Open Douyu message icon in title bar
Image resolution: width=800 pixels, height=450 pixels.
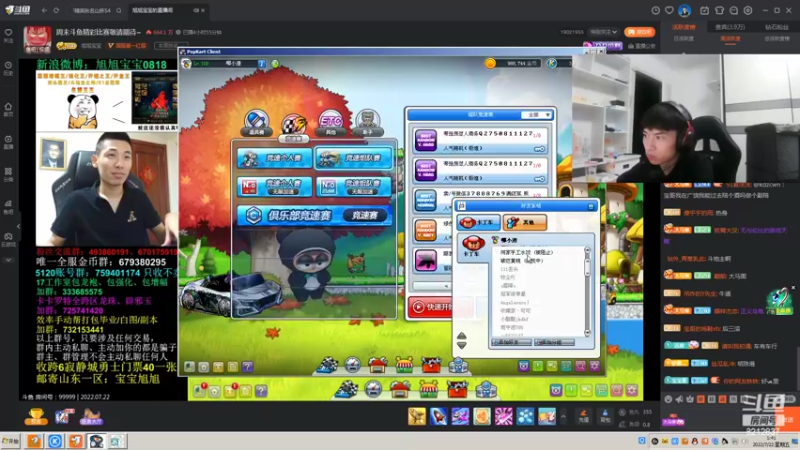[734, 10]
